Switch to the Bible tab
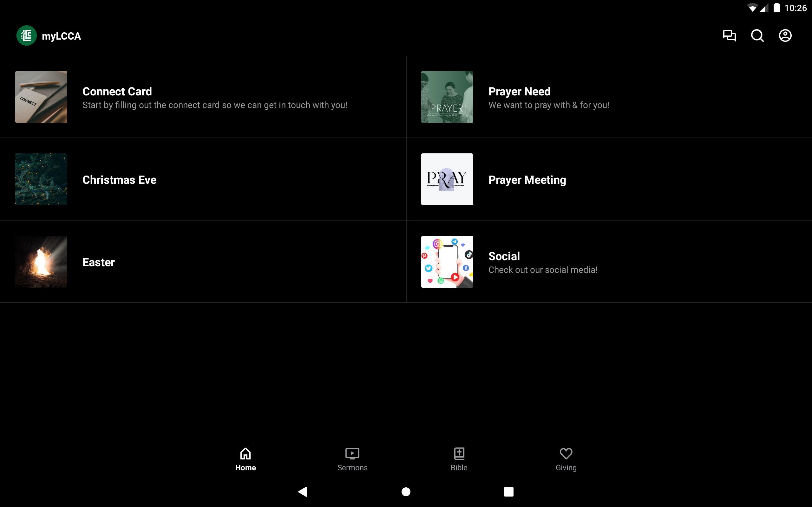Viewport: 812px width, 507px height. 459,459
